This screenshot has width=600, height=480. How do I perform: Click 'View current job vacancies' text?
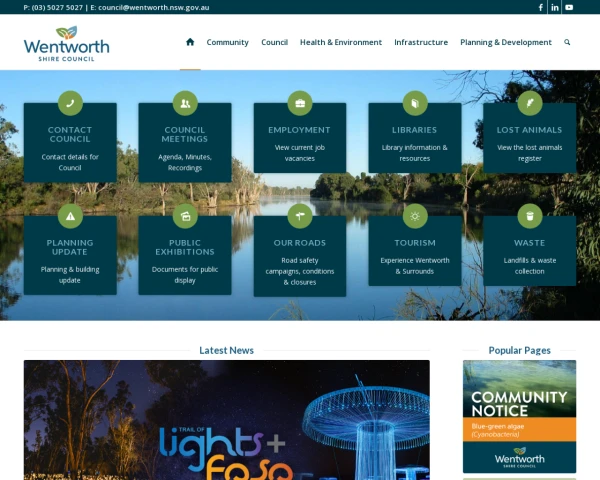coord(300,153)
